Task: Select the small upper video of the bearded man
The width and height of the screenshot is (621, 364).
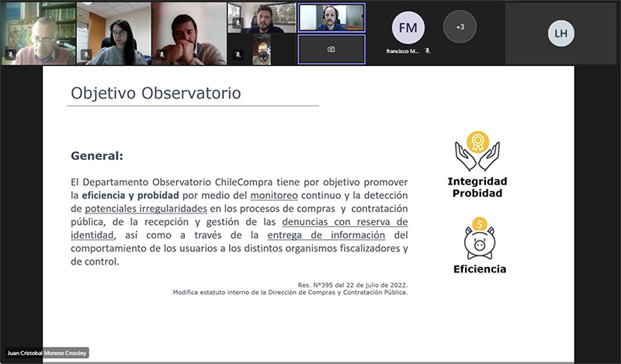Action: [262, 18]
